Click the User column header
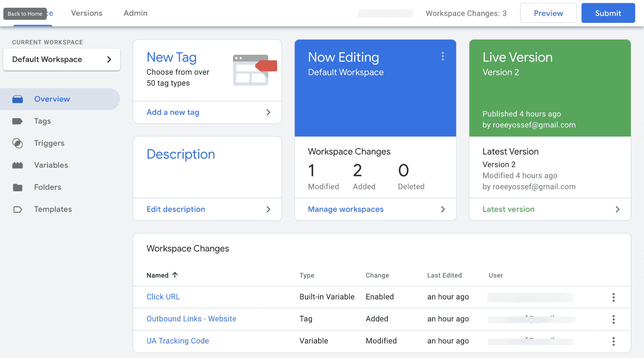The height and width of the screenshot is (358, 644). pos(496,275)
